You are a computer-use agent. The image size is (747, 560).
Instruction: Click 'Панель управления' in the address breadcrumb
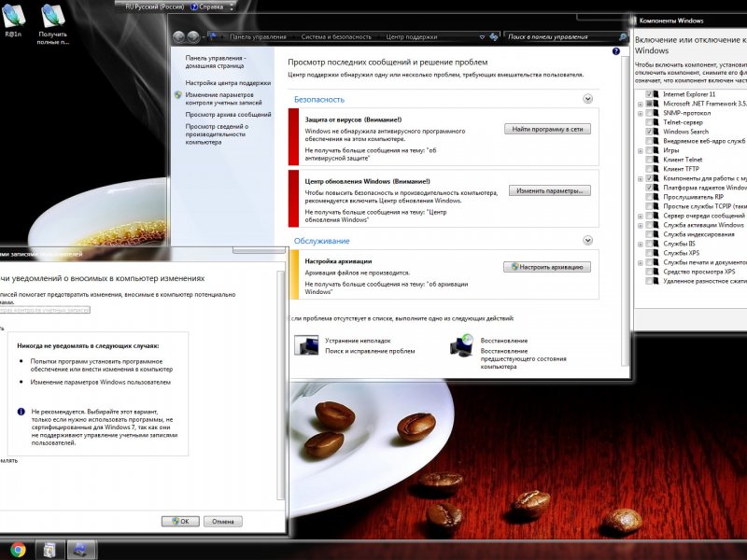[x=258, y=36]
